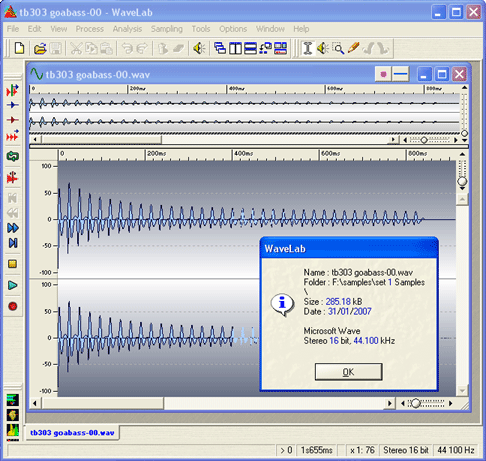The width and height of the screenshot is (486, 461).
Task: Paste using the clipboard icon
Action: tap(106, 49)
